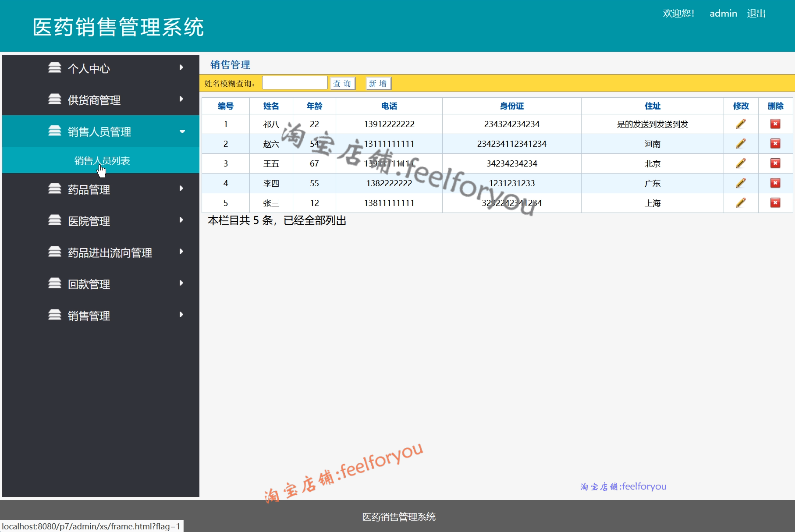Expand the sidebar 销售管理 arrow
Image resolution: width=795 pixels, height=532 pixels.
(181, 315)
